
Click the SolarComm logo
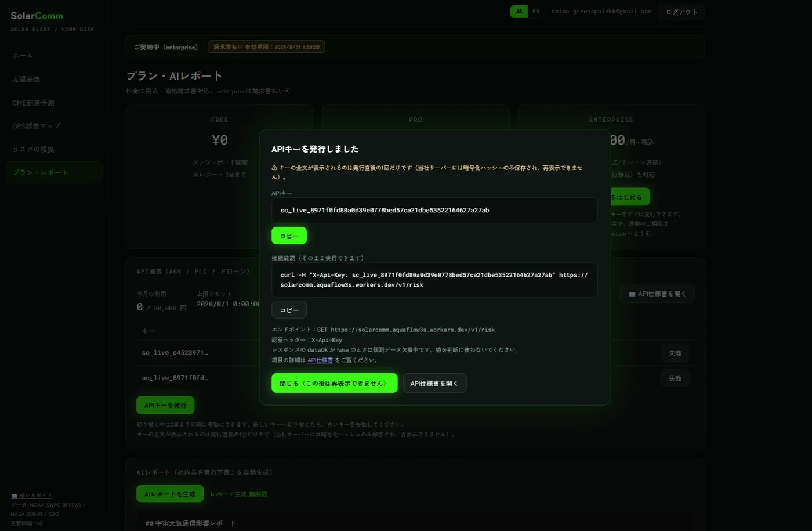point(37,16)
